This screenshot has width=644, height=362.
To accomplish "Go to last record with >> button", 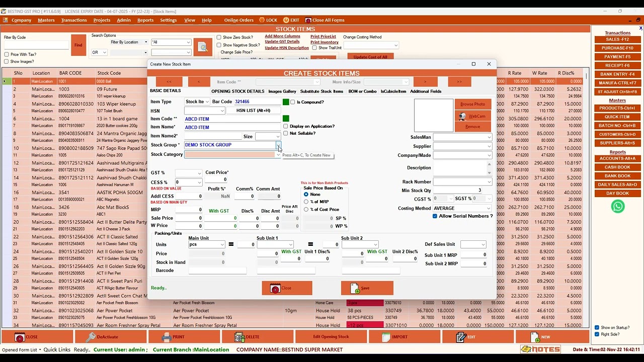I will 459,82.
